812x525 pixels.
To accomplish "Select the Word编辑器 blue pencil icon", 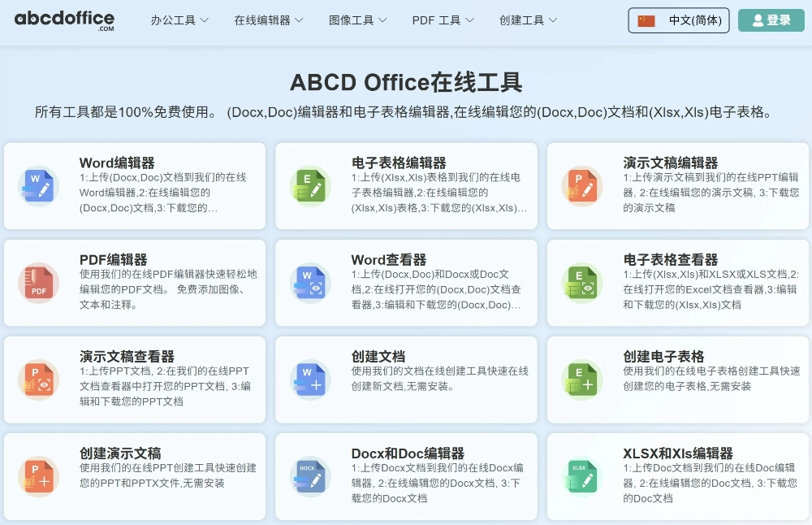I will 37,186.
